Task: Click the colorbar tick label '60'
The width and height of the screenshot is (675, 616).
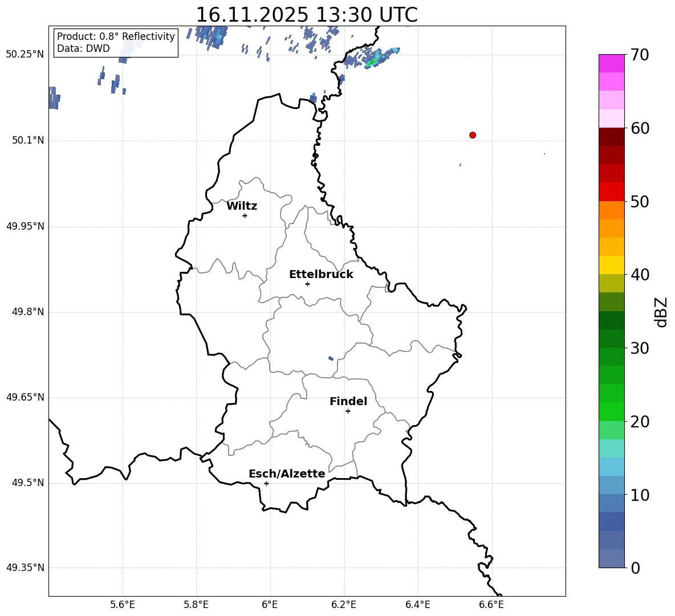Action: click(640, 128)
